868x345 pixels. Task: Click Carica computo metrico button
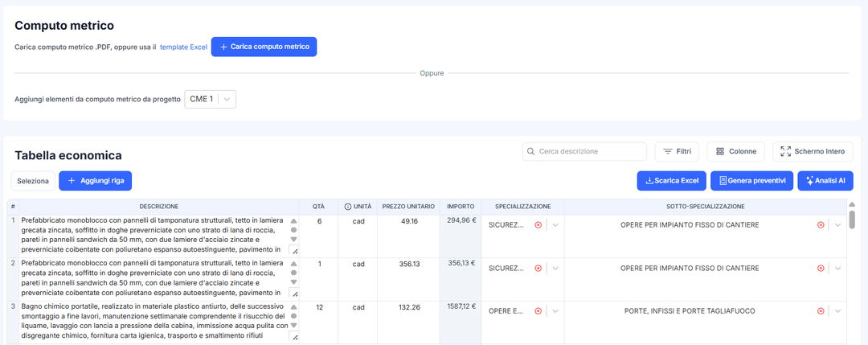[x=264, y=47]
